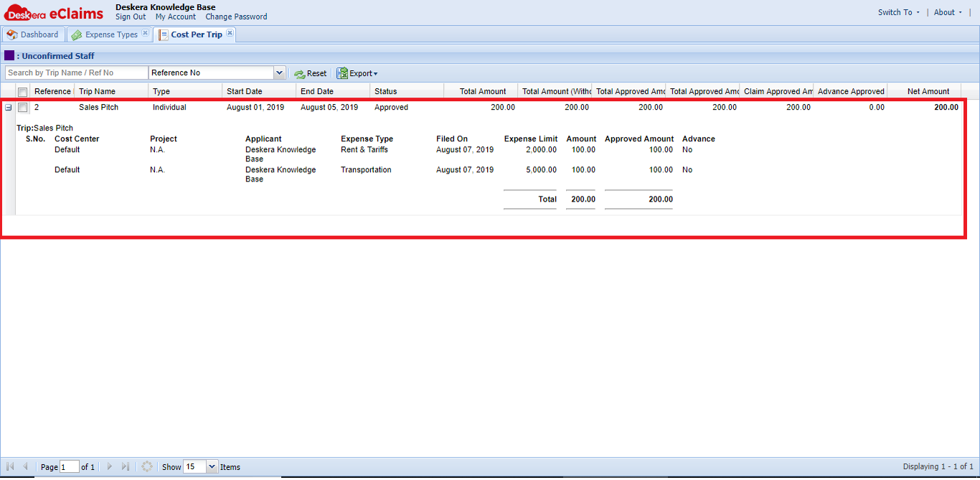Viewport: 980px width, 480px height.
Task: Open the Show items per page dropdown
Action: tap(212, 466)
